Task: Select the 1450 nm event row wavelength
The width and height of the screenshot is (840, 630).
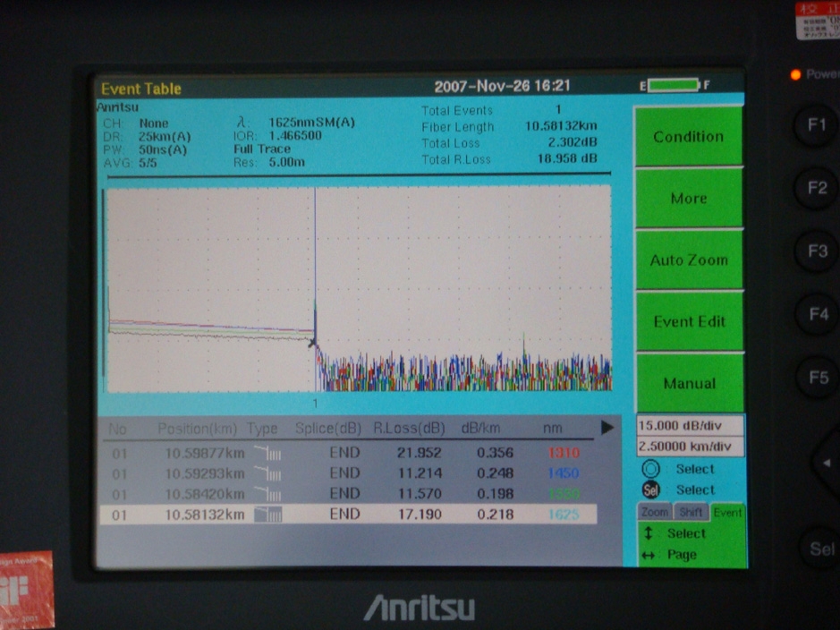Action: coord(563,473)
